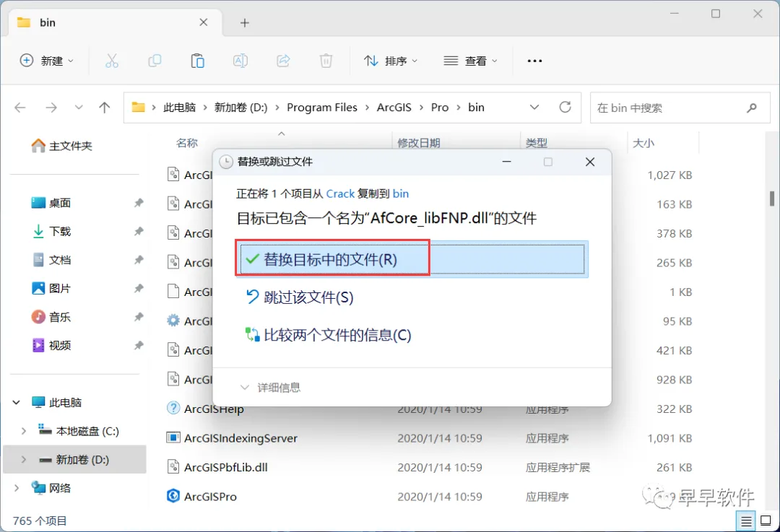Click the pin icon beside 桌面
The height and width of the screenshot is (532, 780).
139,202
